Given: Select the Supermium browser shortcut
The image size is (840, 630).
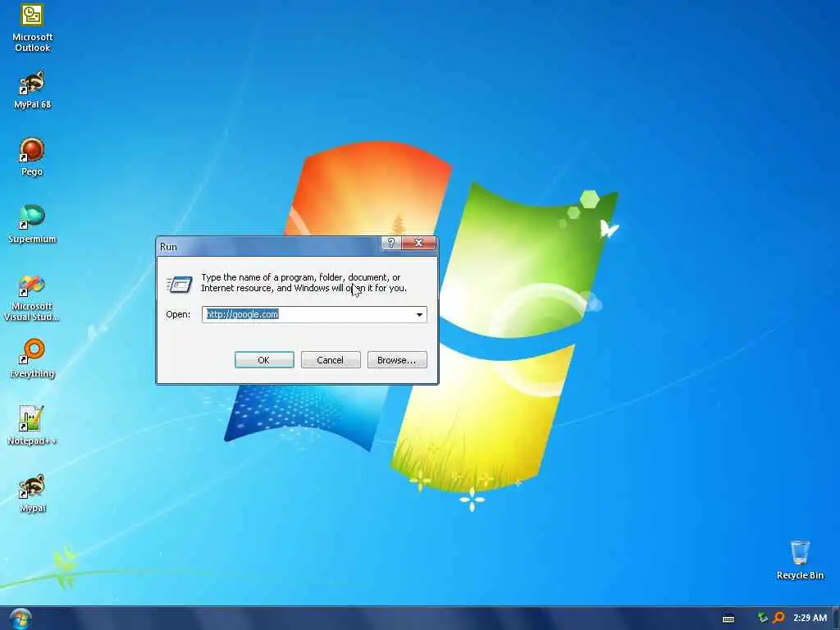Looking at the screenshot, I should point(32,224).
